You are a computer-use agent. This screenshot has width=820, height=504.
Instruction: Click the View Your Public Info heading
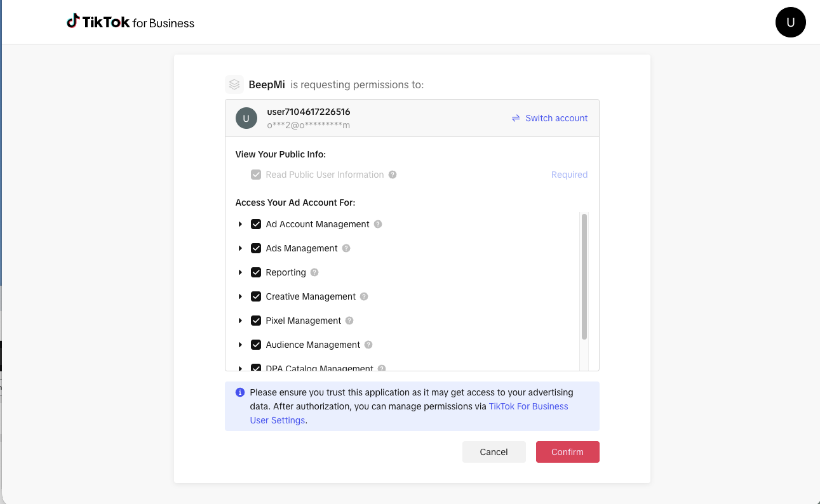[281, 154]
